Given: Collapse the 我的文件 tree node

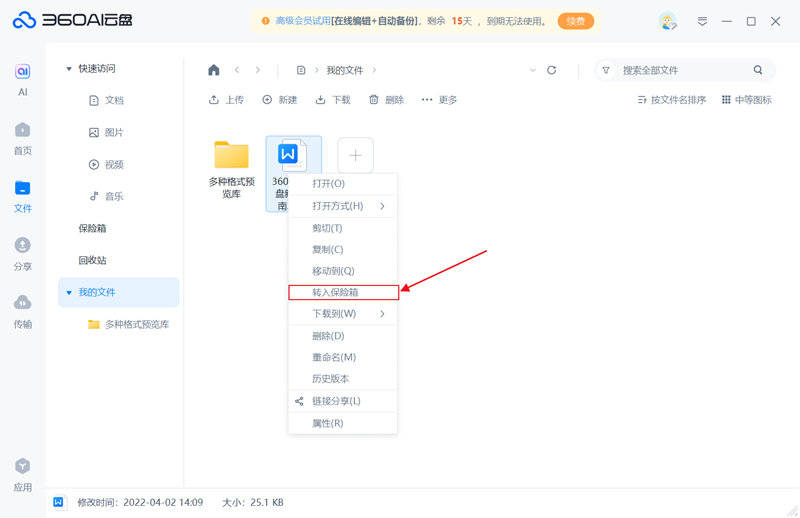Looking at the screenshot, I should 69,293.
